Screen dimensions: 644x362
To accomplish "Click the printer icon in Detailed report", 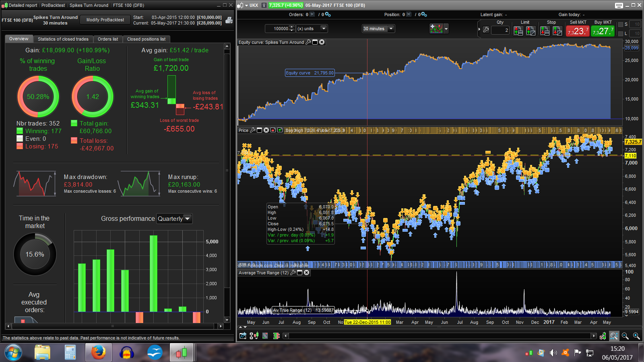I will pos(229,20).
